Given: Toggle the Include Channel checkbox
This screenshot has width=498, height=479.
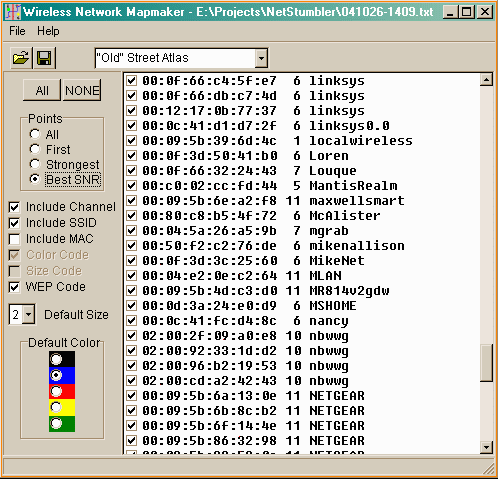Looking at the screenshot, I should [14, 207].
